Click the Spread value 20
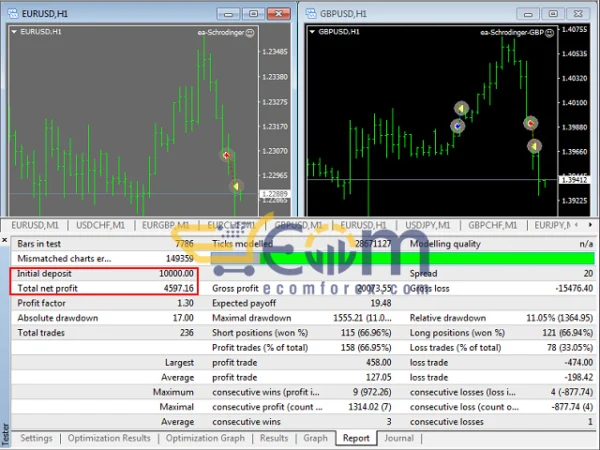Image resolution: width=600 pixels, height=450 pixels. click(589, 274)
